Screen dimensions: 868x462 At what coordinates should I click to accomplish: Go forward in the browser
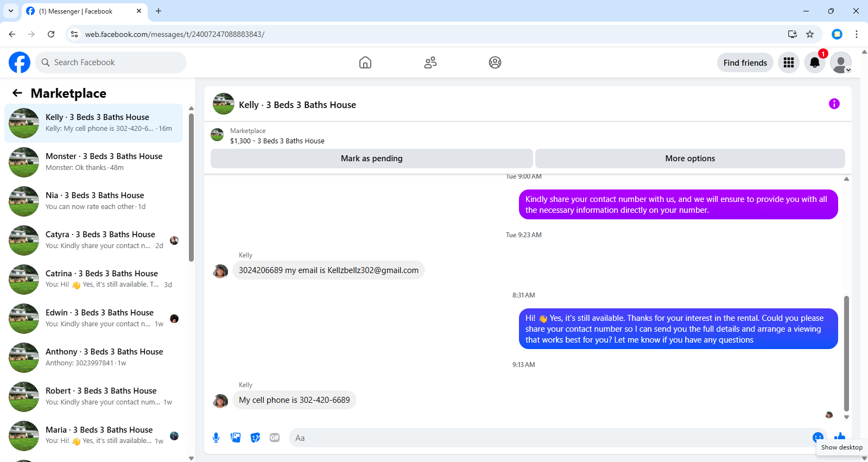(x=31, y=34)
